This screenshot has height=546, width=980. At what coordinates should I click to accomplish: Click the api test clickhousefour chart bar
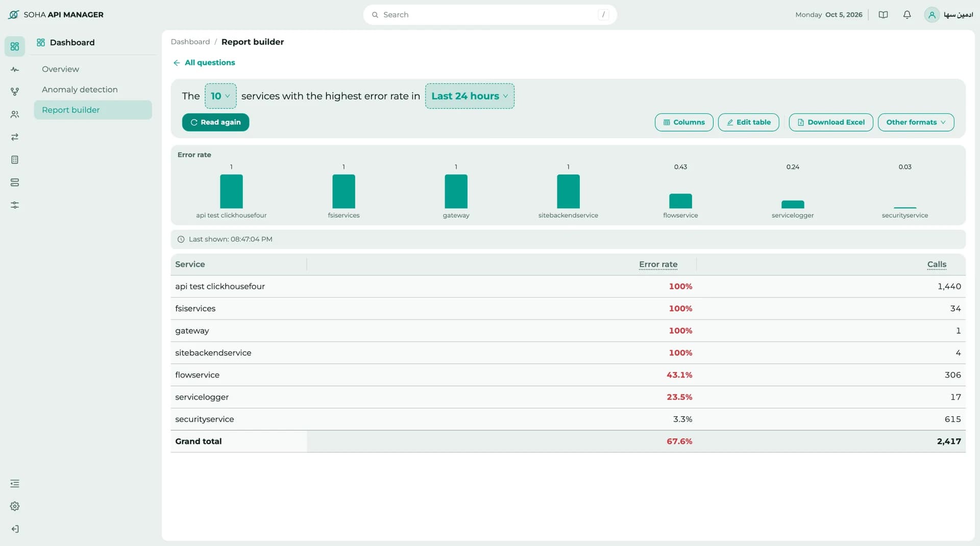[231, 191]
